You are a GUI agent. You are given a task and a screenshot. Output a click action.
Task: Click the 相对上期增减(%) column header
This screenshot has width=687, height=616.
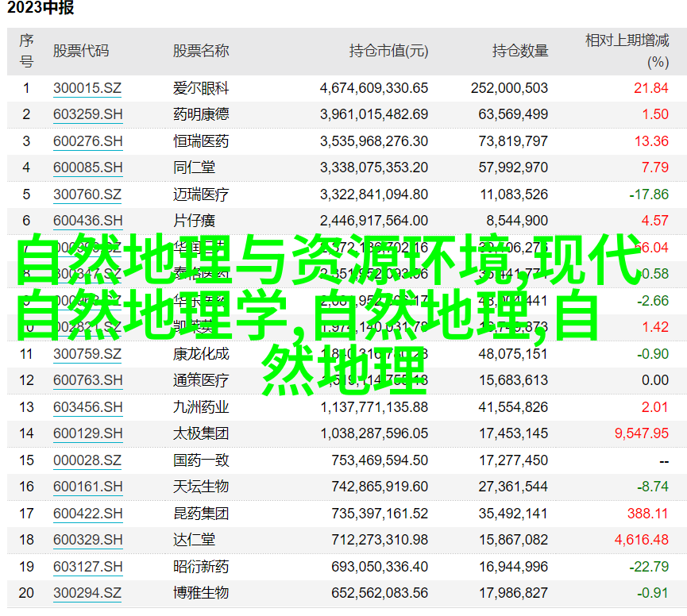tap(627, 52)
